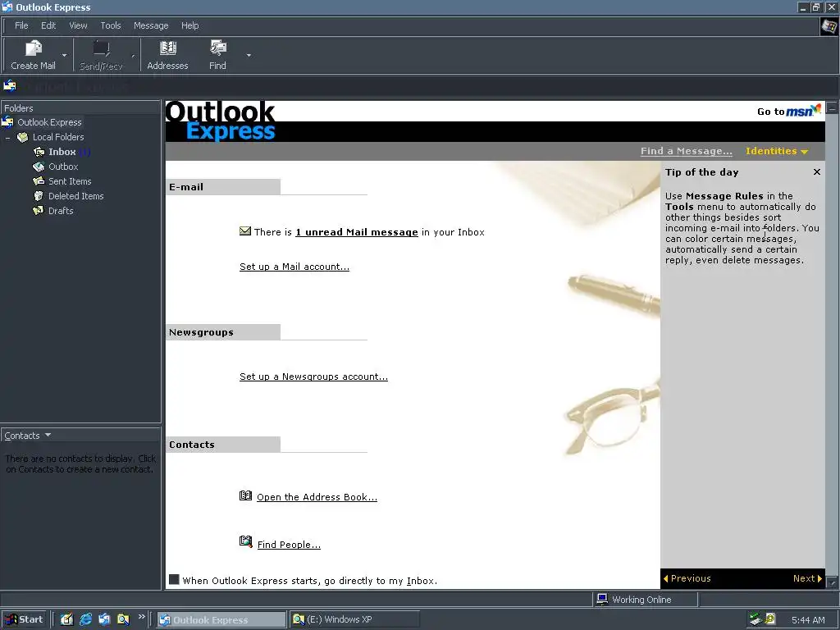Select Local Folders in the tree

tap(58, 137)
